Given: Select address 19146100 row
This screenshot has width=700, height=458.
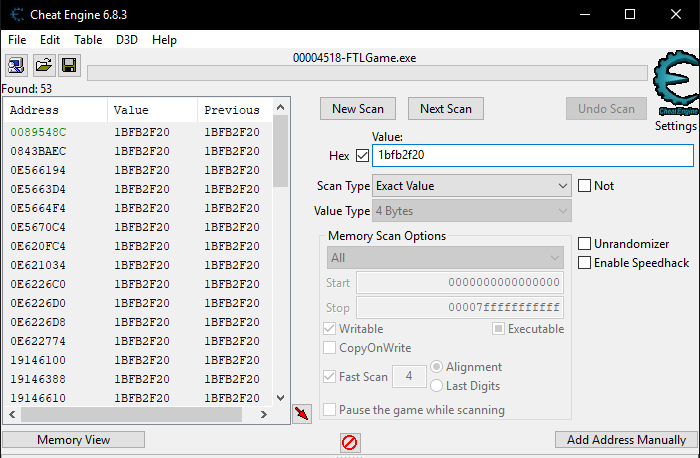Looking at the screenshot, I should click(x=138, y=360).
